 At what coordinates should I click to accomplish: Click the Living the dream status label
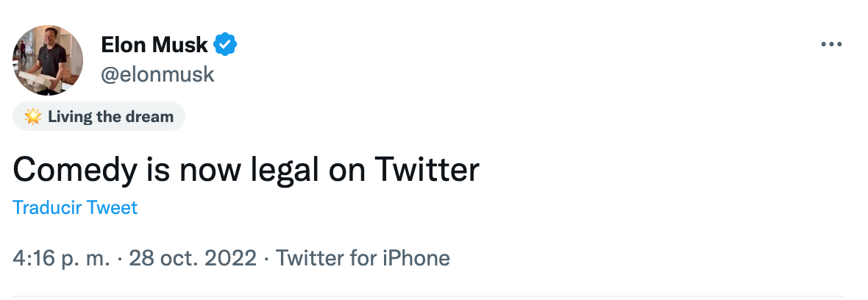click(x=110, y=117)
